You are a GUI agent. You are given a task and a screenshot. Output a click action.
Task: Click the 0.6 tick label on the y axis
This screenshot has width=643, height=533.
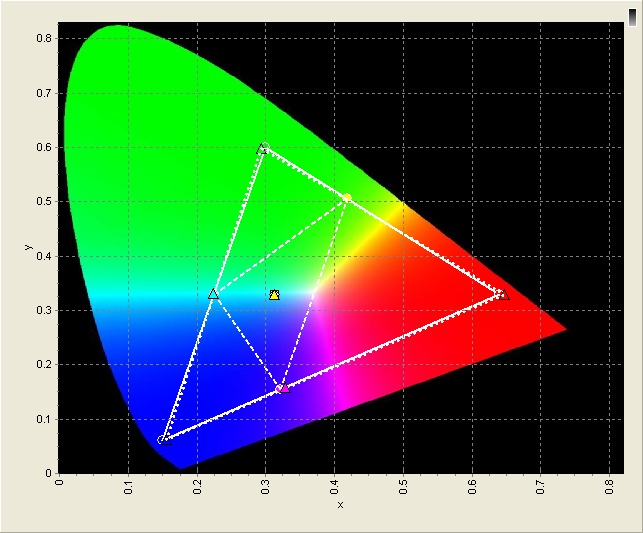coord(46,147)
